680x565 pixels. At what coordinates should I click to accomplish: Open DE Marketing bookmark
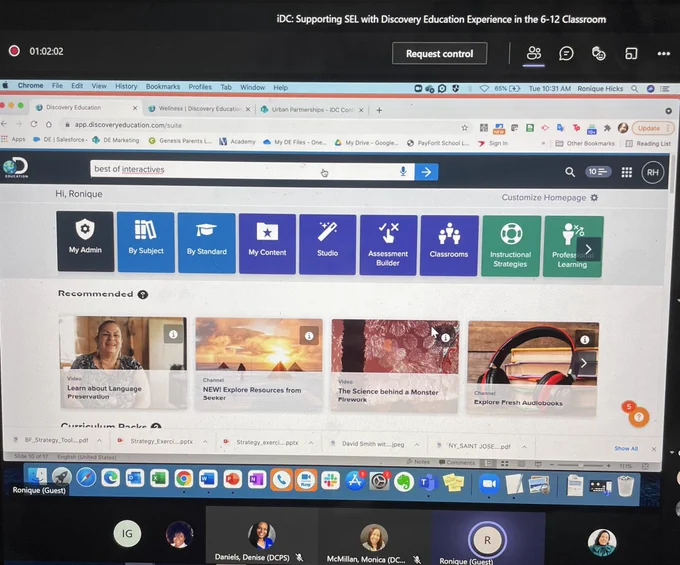(x=116, y=140)
